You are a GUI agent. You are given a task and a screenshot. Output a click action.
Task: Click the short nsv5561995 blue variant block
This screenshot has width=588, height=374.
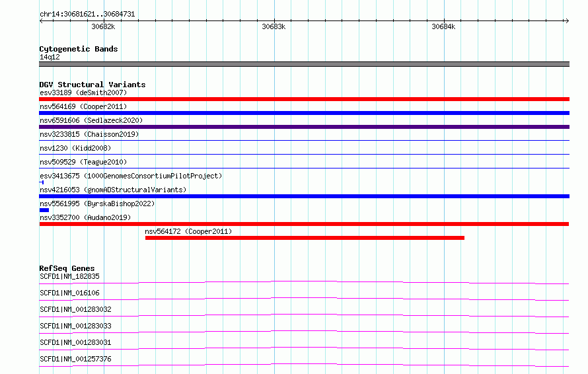click(x=44, y=210)
